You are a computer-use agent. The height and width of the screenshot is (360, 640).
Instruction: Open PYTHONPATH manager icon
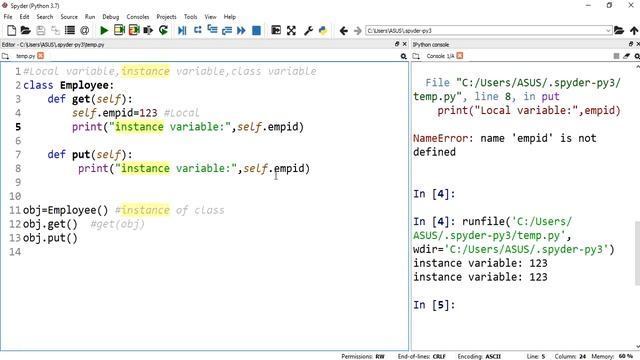click(x=323, y=30)
